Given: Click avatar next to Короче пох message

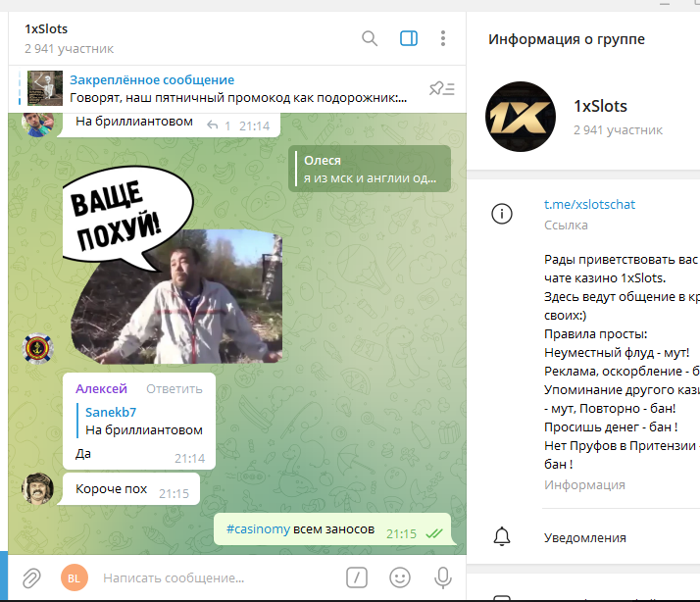Looking at the screenshot, I should 38,488.
